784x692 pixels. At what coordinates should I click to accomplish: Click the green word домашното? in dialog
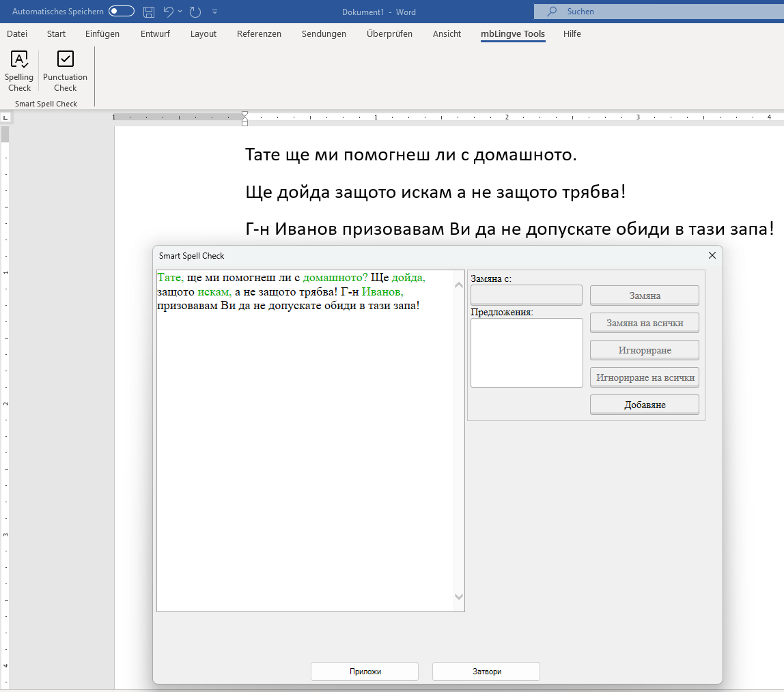[335, 277]
